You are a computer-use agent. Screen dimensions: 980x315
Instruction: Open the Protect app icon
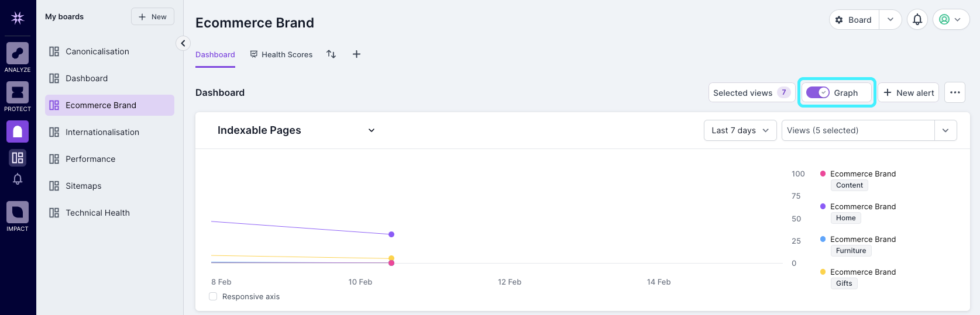pos(18,92)
